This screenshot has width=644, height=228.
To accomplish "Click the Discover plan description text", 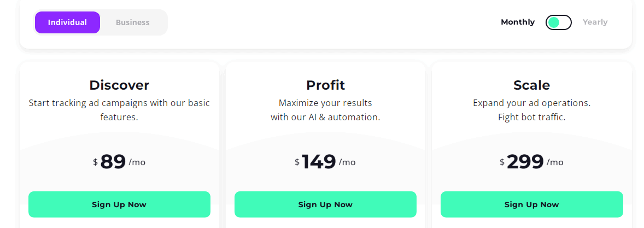I will [119, 110].
